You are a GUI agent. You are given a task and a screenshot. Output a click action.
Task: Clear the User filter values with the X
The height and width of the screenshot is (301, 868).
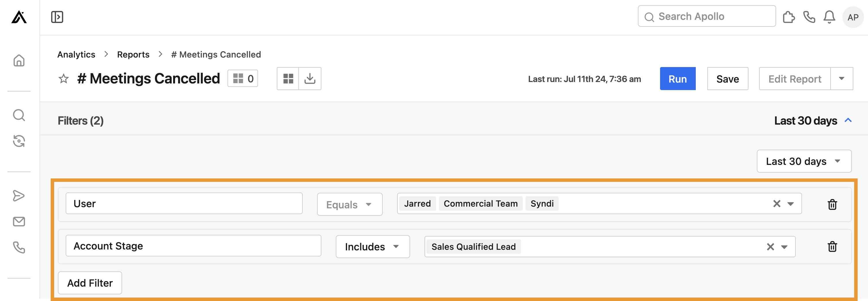point(777,203)
